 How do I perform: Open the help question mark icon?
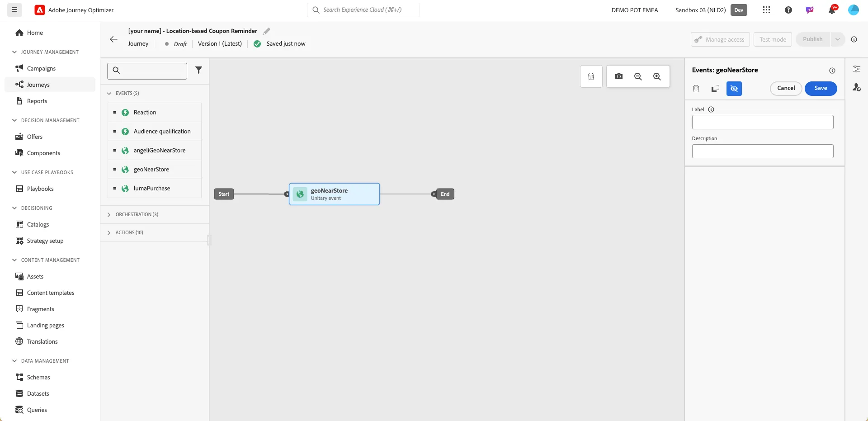(x=788, y=10)
